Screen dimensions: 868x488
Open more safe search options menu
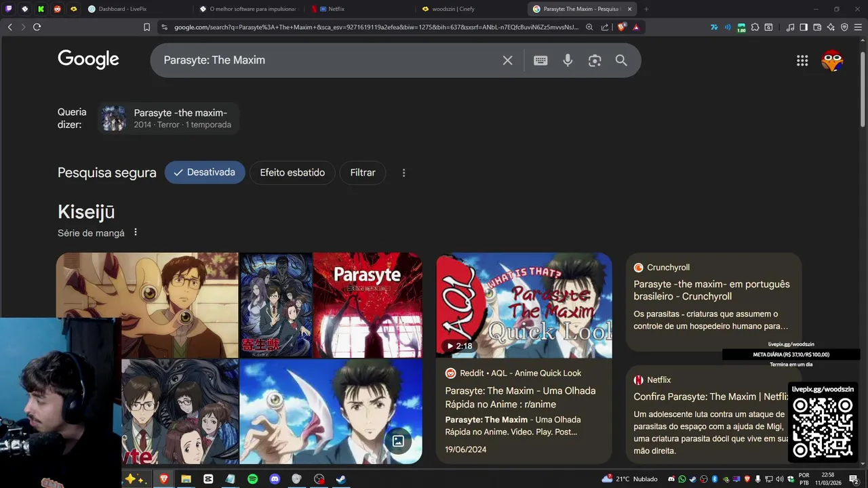point(403,173)
